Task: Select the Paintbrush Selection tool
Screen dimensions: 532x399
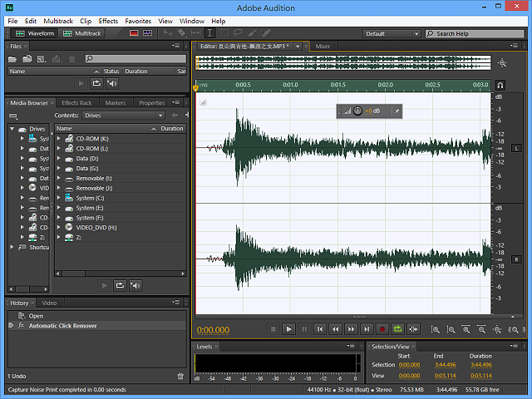Action: pyautogui.click(x=252, y=33)
